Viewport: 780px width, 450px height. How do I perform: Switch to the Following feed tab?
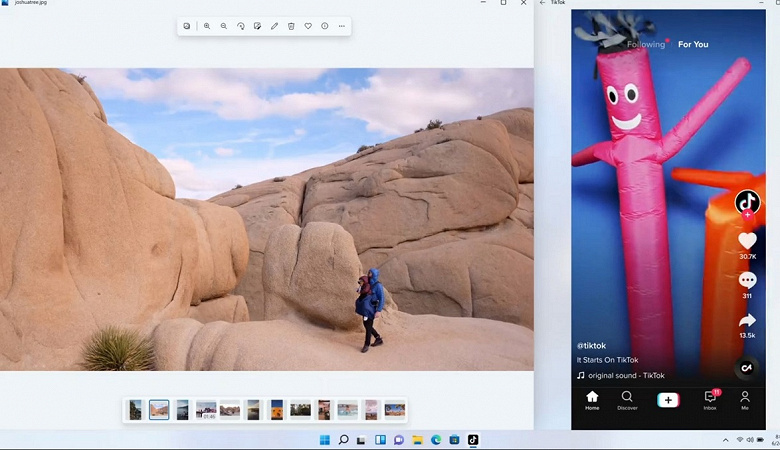pyautogui.click(x=646, y=45)
